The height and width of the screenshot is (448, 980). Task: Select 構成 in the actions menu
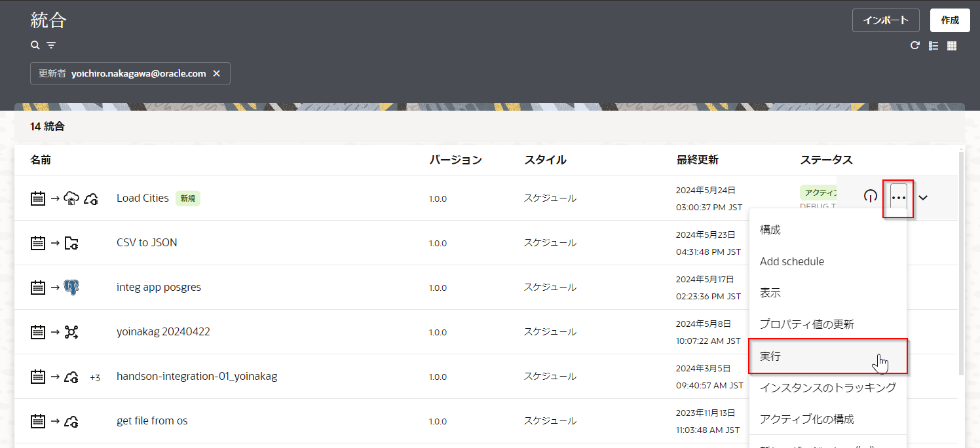(770, 230)
